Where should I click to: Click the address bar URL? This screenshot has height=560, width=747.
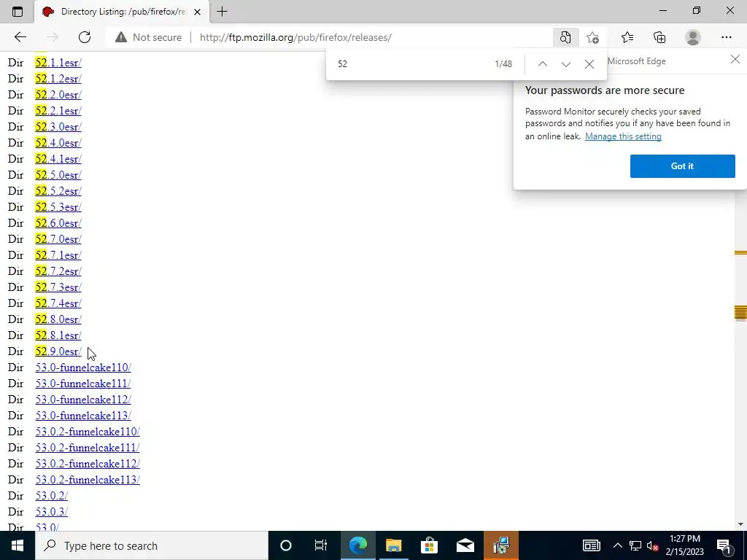click(x=295, y=37)
